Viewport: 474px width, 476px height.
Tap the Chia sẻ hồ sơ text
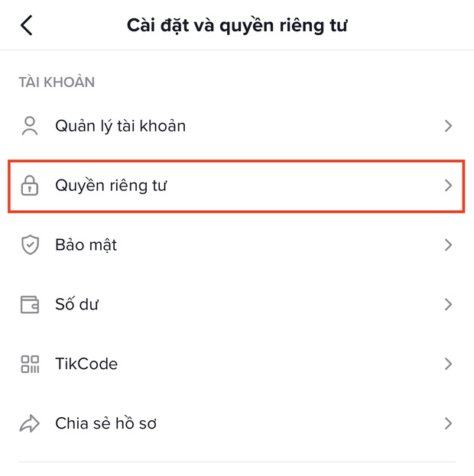(106, 423)
